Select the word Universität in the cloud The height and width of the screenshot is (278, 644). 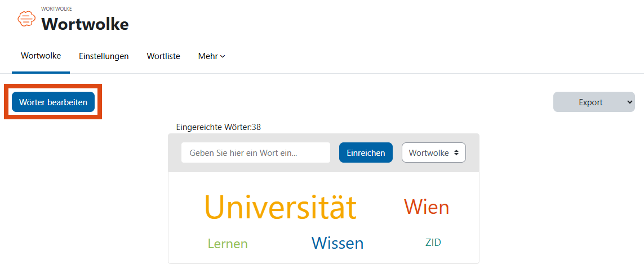pyautogui.click(x=280, y=207)
